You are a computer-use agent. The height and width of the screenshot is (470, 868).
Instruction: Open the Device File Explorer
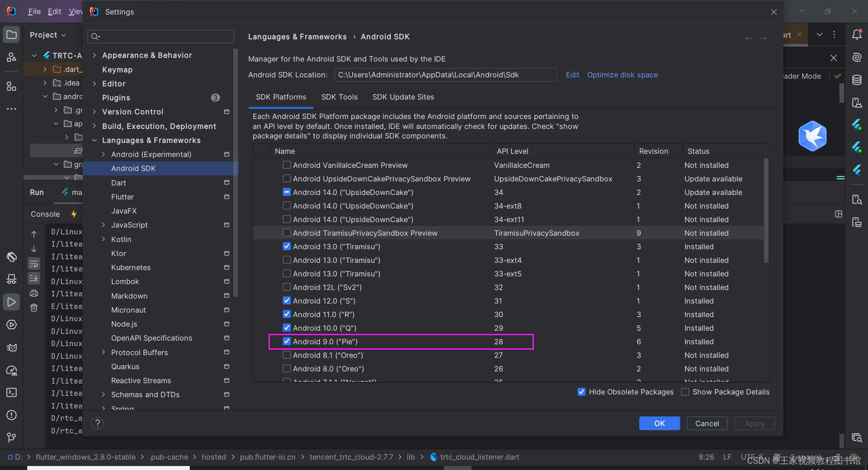pyautogui.click(x=857, y=199)
